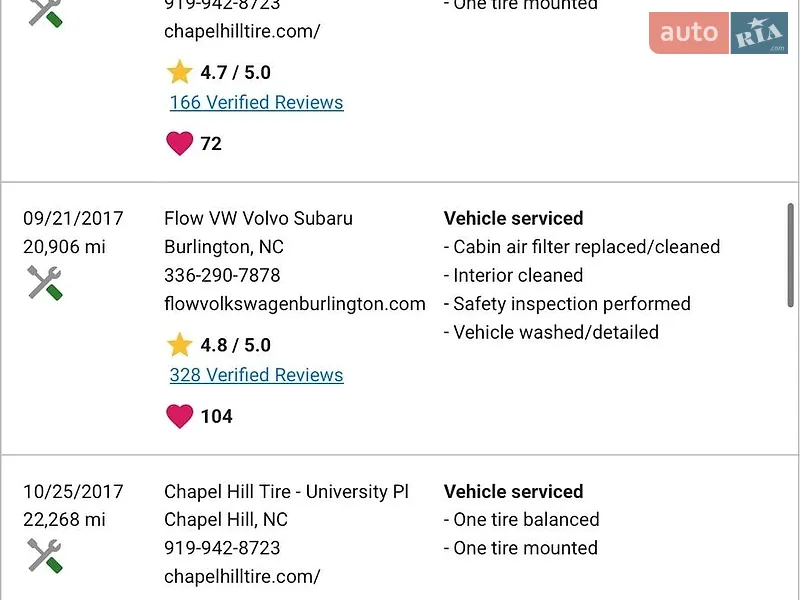The width and height of the screenshot is (800, 600).
Task: Open the 328 Verified Reviews link
Action: click(257, 375)
